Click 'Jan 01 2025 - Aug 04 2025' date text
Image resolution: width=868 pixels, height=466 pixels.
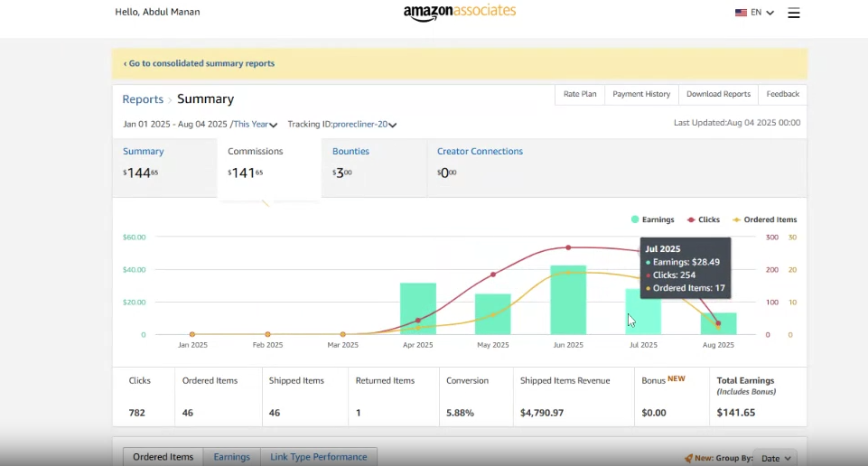tap(175, 125)
